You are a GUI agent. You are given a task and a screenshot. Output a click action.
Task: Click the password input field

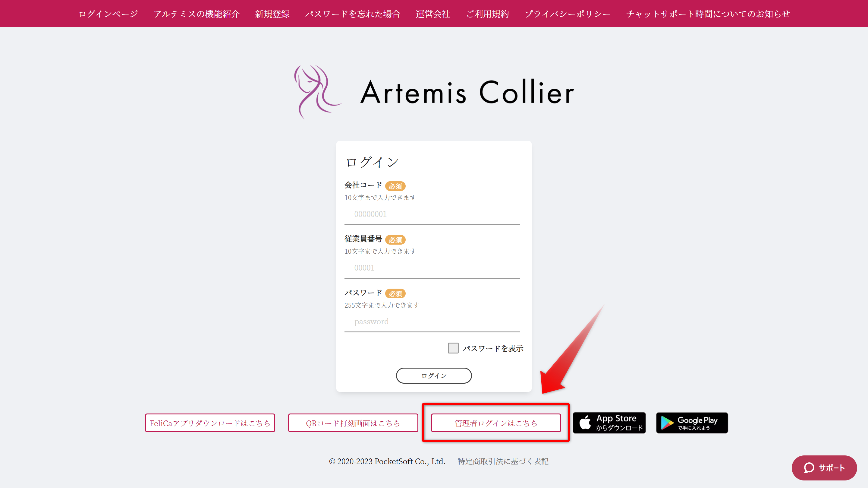432,322
